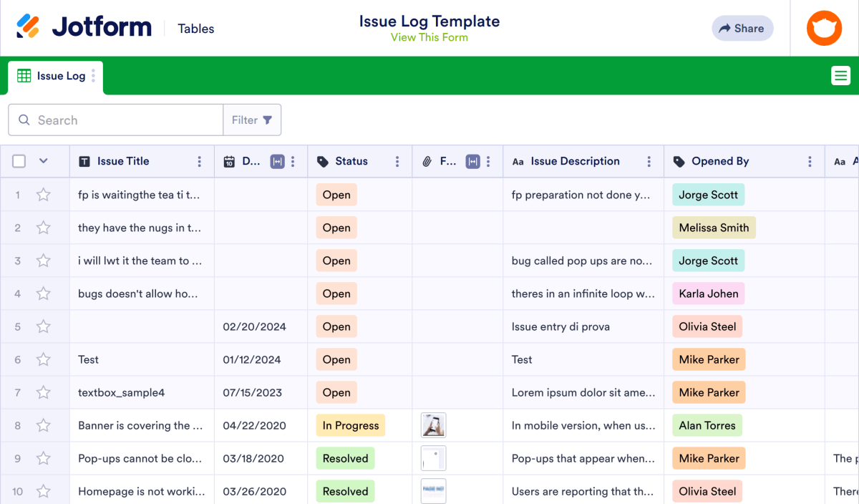
Task: Star the first row favorite toggle
Action: (43, 194)
